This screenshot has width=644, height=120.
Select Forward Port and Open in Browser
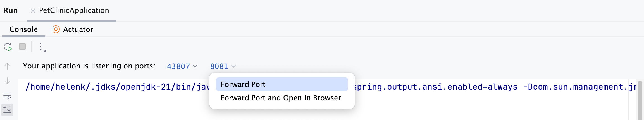pyautogui.click(x=281, y=98)
